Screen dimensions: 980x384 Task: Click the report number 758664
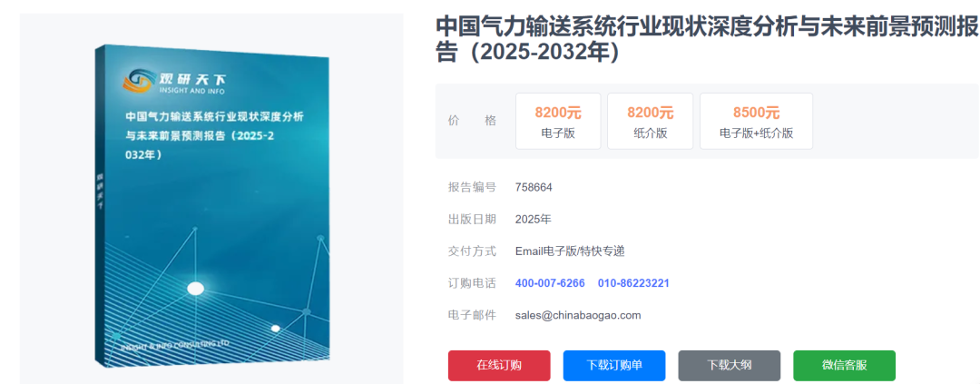tap(534, 188)
